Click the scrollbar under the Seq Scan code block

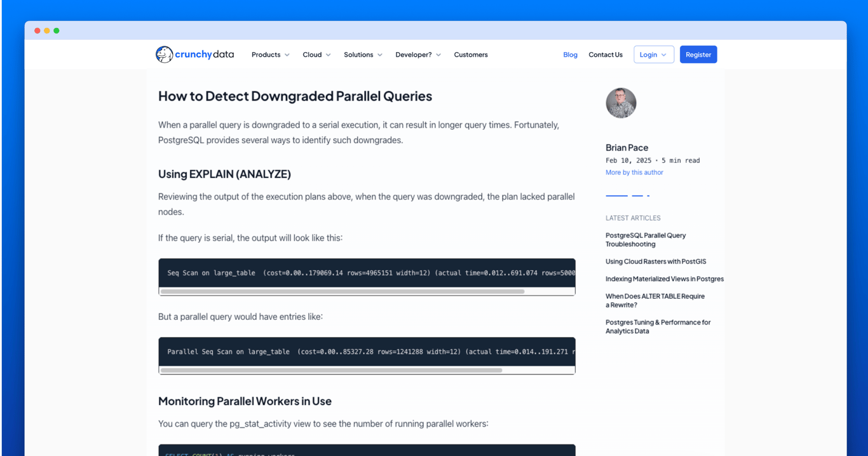click(343, 291)
